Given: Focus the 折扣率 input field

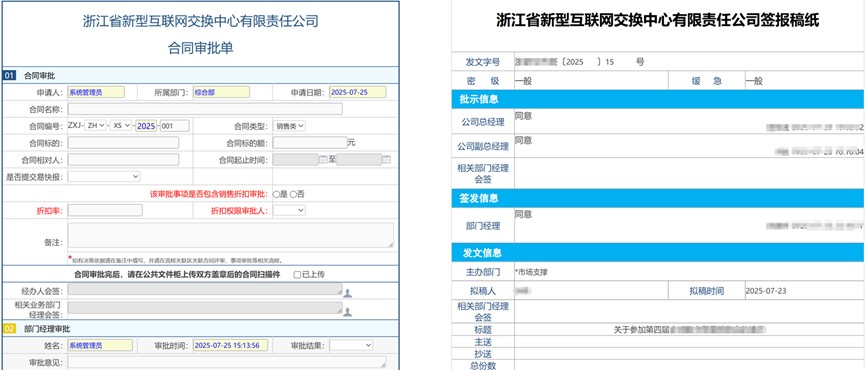Looking at the screenshot, I should [105, 210].
